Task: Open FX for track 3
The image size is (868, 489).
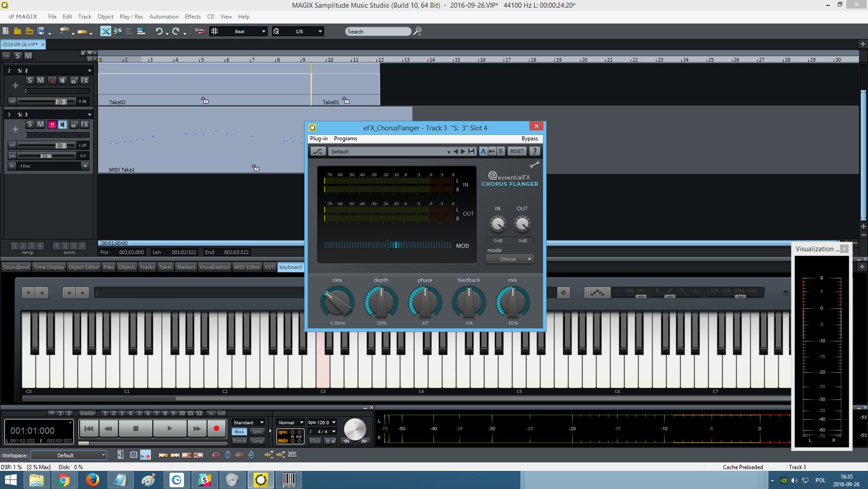Action: click(85, 124)
